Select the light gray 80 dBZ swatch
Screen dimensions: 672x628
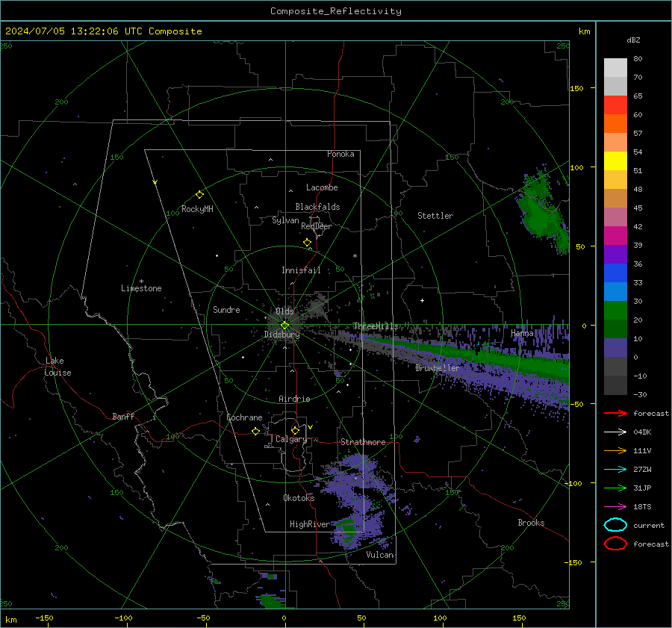615,68
